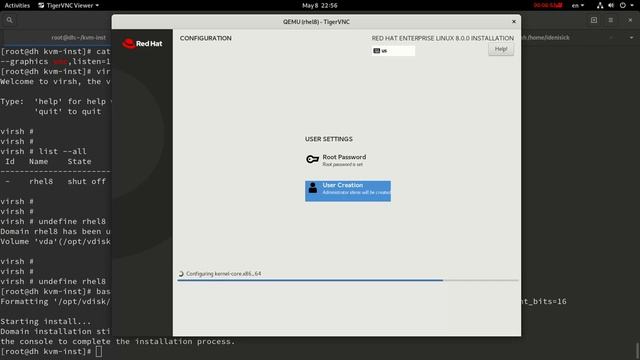Open Root Password settings

click(336, 160)
